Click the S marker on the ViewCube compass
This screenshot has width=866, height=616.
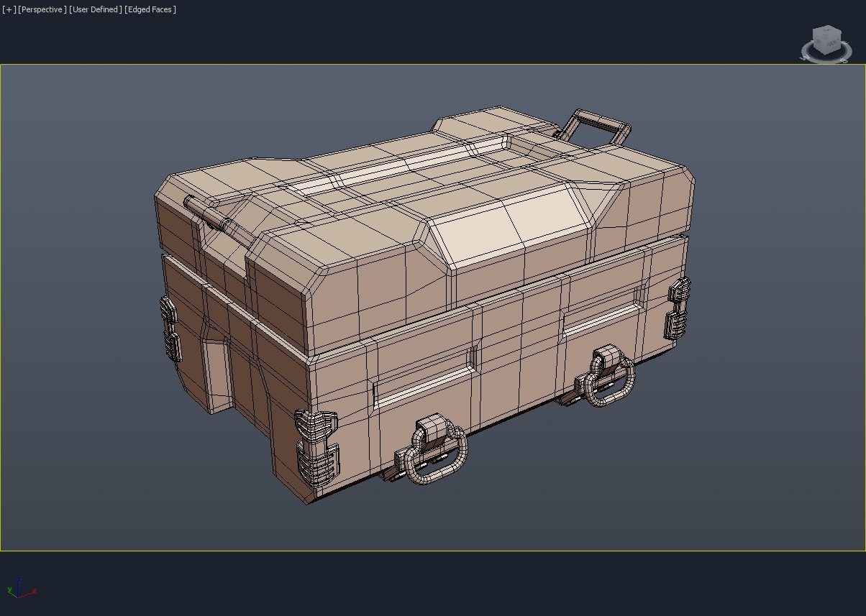[x=844, y=60]
